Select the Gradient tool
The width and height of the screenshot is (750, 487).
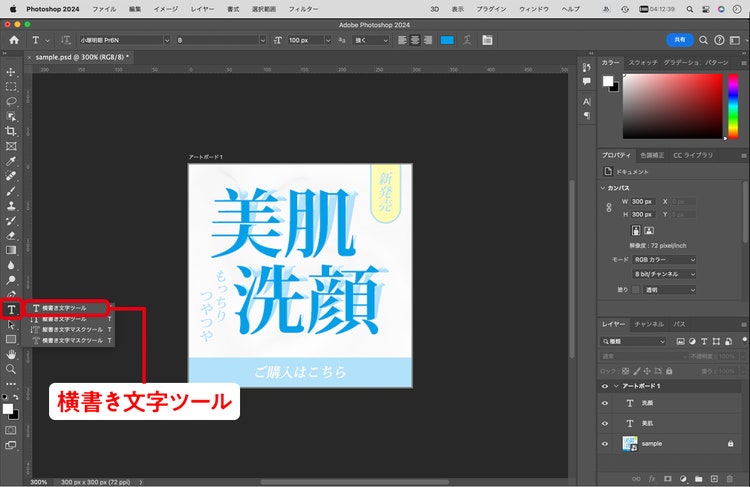(11, 250)
